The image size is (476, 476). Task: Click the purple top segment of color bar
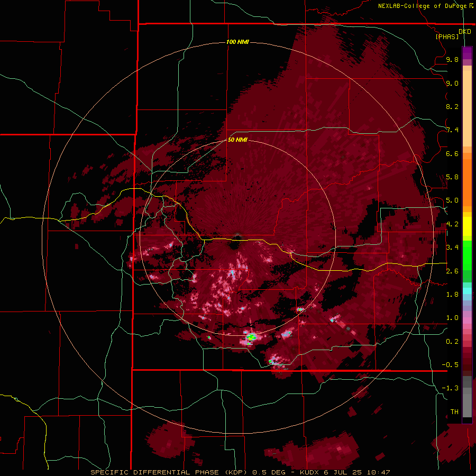tap(467, 53)
